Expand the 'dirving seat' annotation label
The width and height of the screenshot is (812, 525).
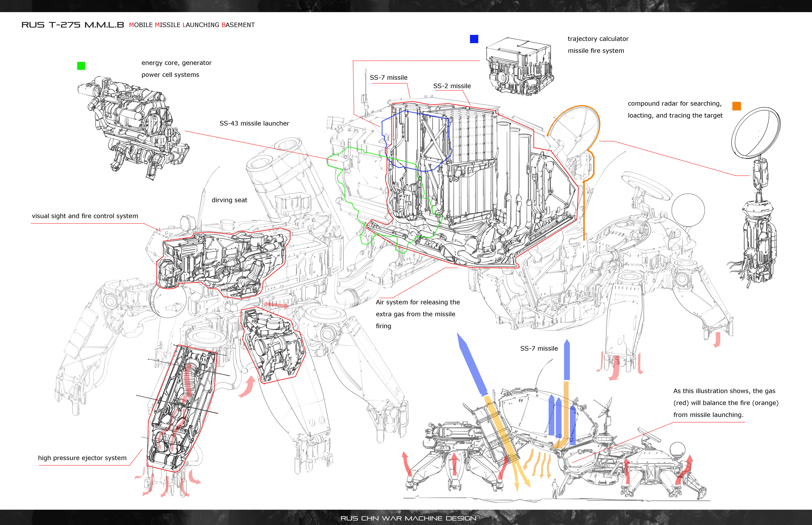pyautogui.click(x=230, y=200)
